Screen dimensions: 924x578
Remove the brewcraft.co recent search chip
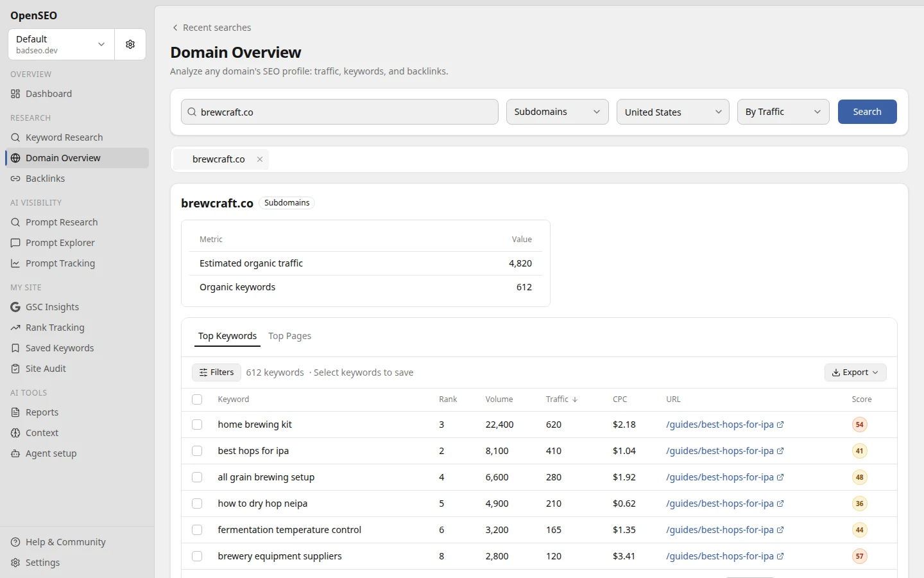(x=260, y=159)
